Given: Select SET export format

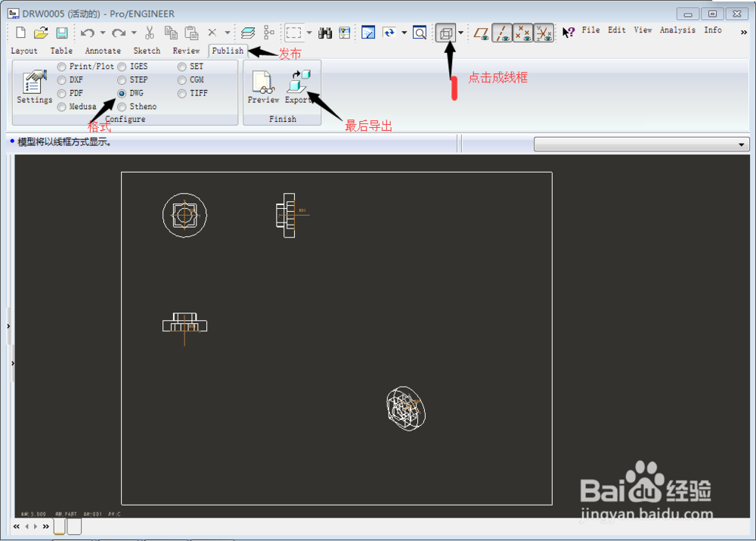Looking at the screenshot, I should [x=181, y=67].
